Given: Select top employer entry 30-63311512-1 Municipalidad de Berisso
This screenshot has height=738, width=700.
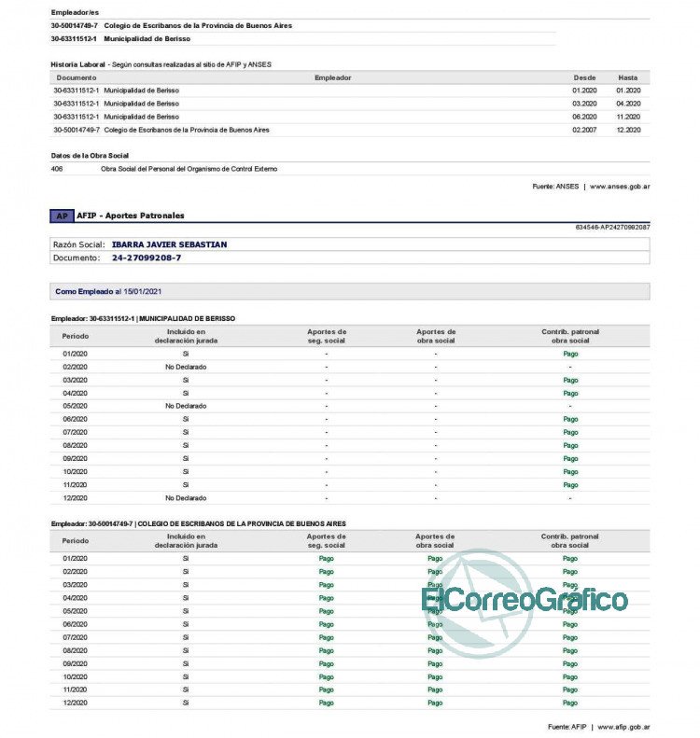Looking at the screenshot, I should pyautogui.click(x=120, y=39).
